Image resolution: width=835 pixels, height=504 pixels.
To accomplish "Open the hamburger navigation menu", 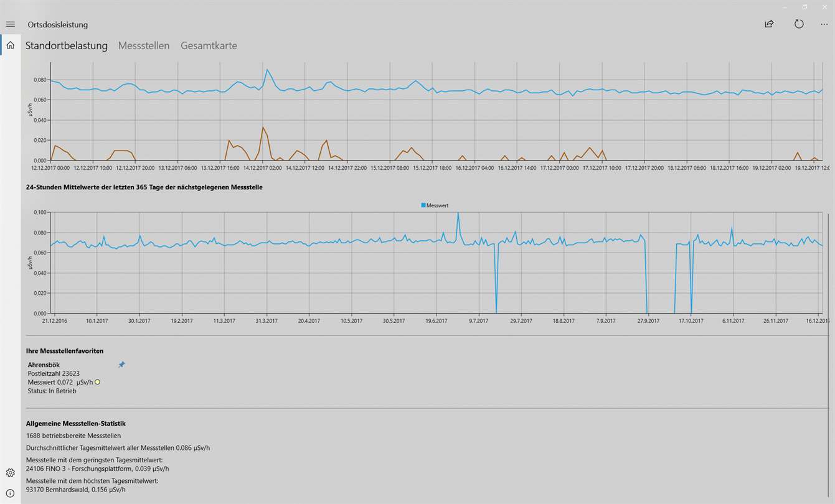I will [x=10, y=24].
